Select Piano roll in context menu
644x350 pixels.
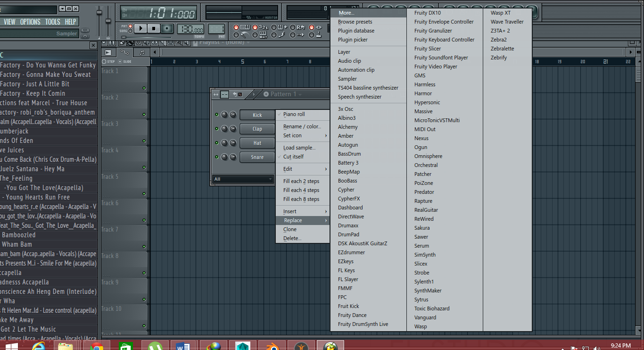click(303, 114)
